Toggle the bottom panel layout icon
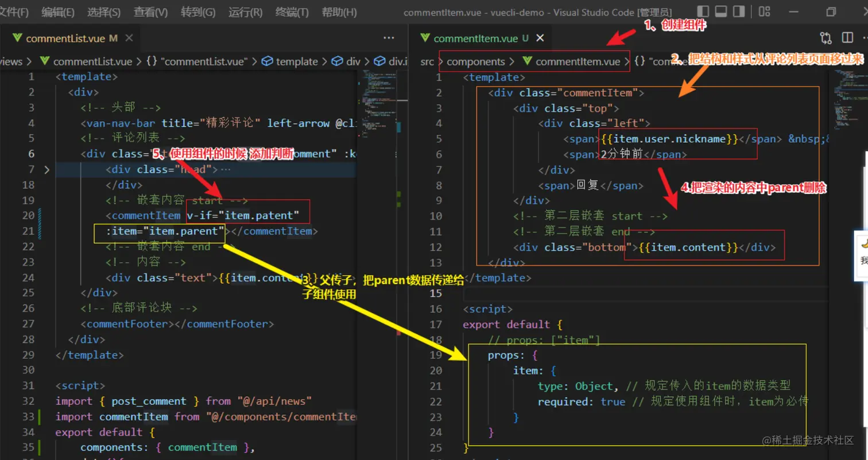Viewport: 868px width, 460px height. pyautogui.click(x=722, y=11)
